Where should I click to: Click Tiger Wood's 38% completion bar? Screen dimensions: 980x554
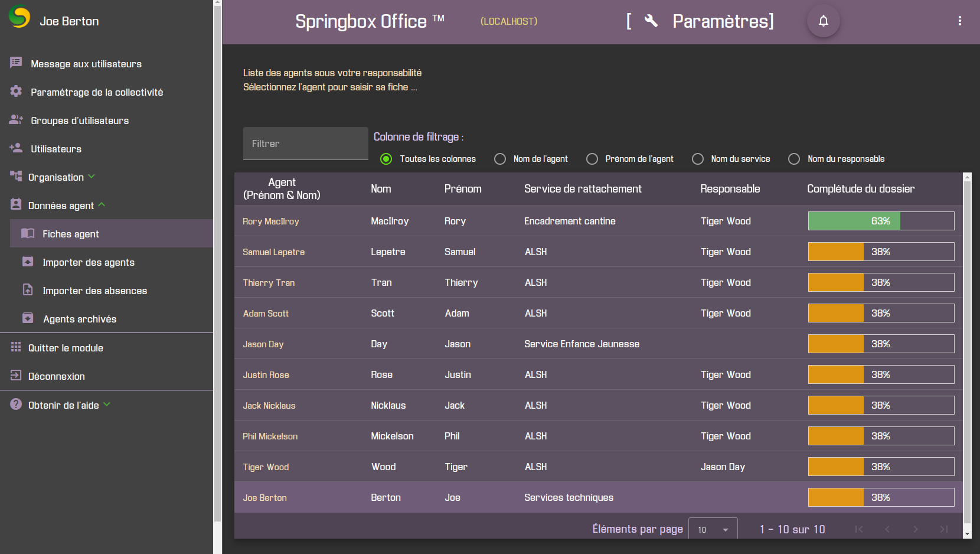881,467
